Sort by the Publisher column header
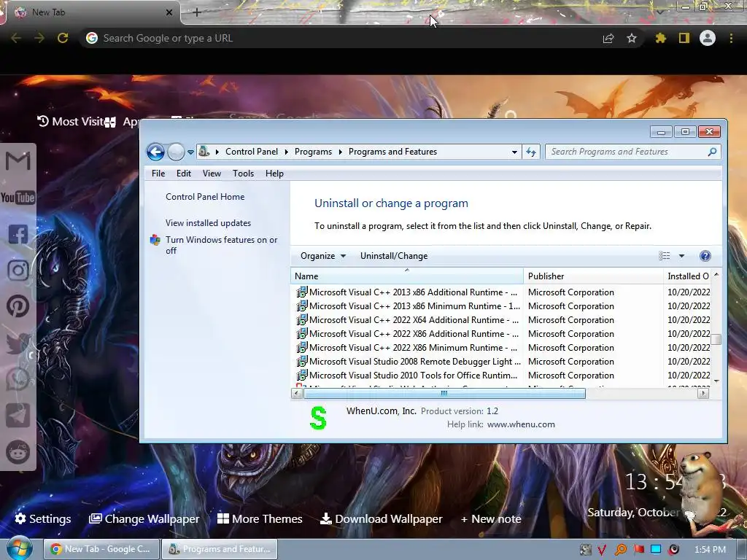The width and height of the screenshot is (747, 560). [593, 276]
